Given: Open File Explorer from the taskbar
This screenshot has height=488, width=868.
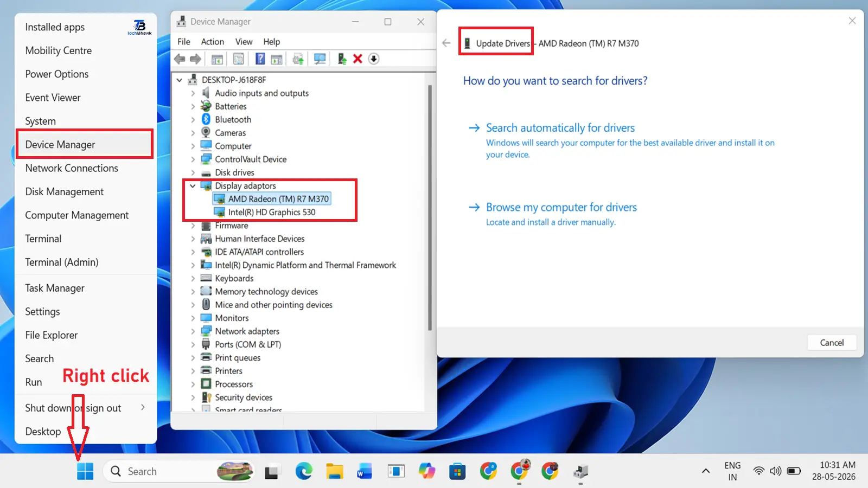Looking at the screenshot, I should pyautogui.click(x=334, y=471).
